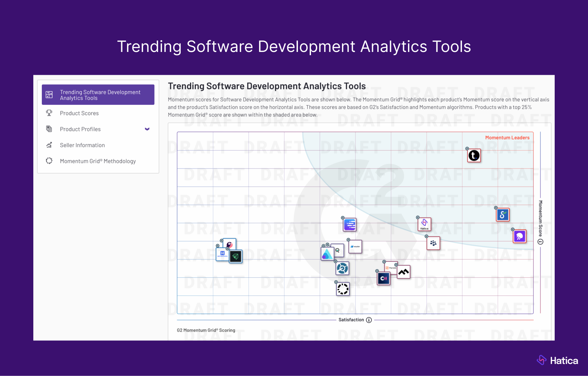The width and height of the screenshot is (588, 376).
Task: Click the Momentum Score axis info icon
Action: pyautogui.click(x=540, y=242)
